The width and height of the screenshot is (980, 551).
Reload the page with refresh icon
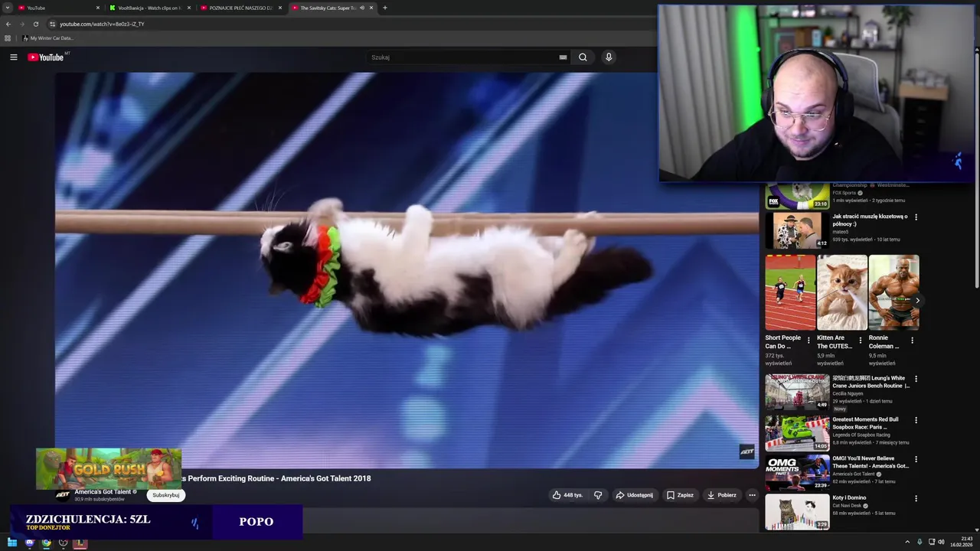pyautogui.click(x=35, y=24)
